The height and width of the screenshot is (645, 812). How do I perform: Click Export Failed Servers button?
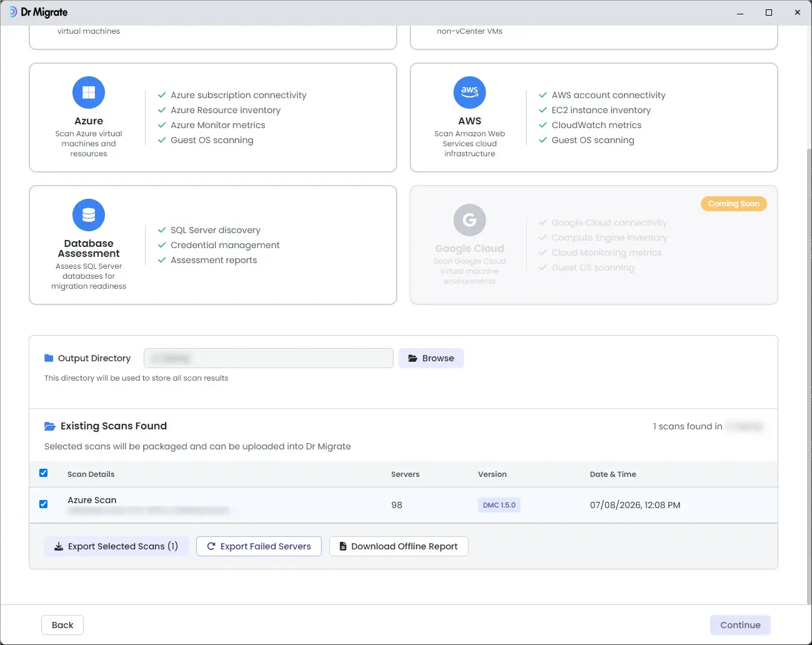[x=259, y=546]
